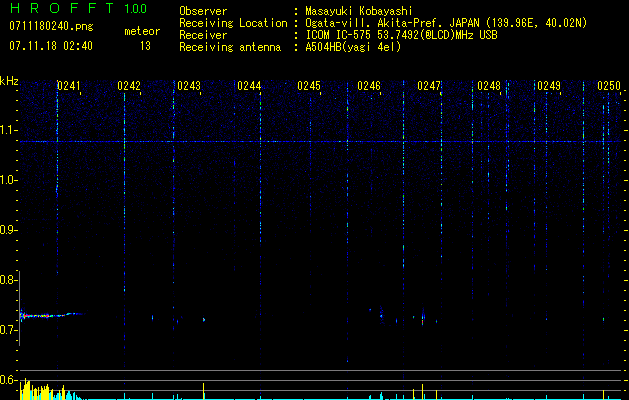This screenshot has height=400, width=629.
Task: Click the 0243 time marker
Action: tap(189, 86)
